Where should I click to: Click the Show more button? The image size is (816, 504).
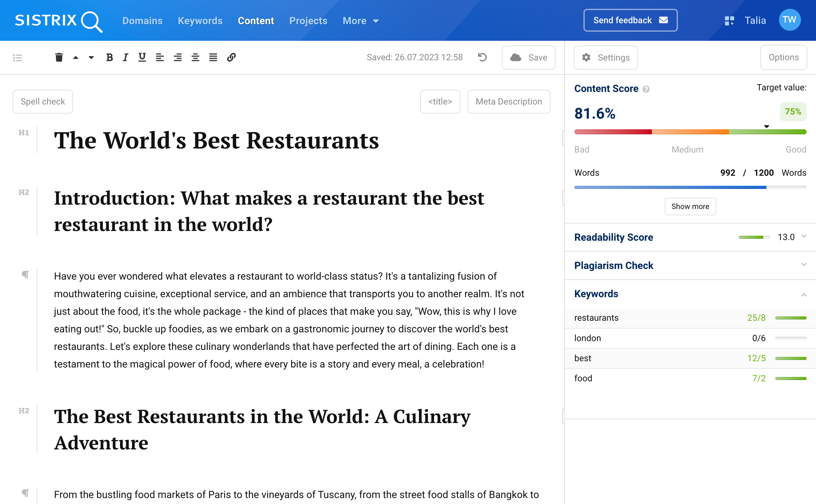(x=691, y=206)
